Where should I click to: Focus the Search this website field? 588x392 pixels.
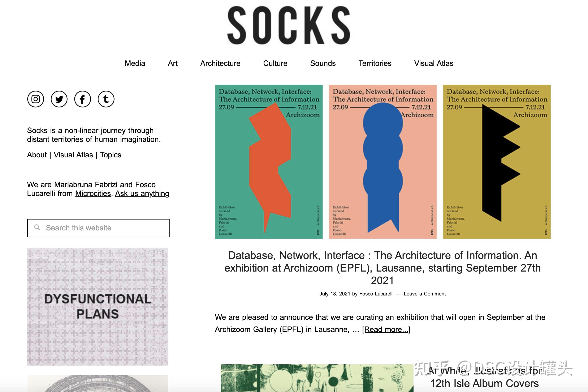105,228
